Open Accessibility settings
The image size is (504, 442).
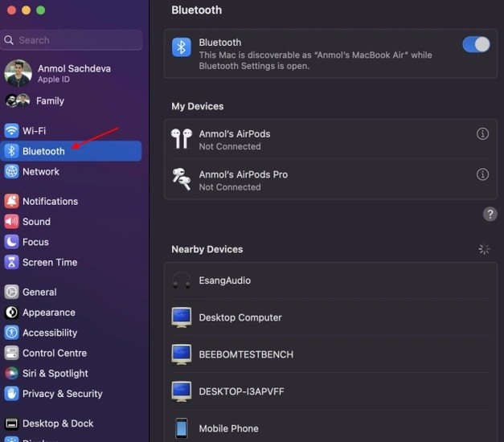pos(71,333)
